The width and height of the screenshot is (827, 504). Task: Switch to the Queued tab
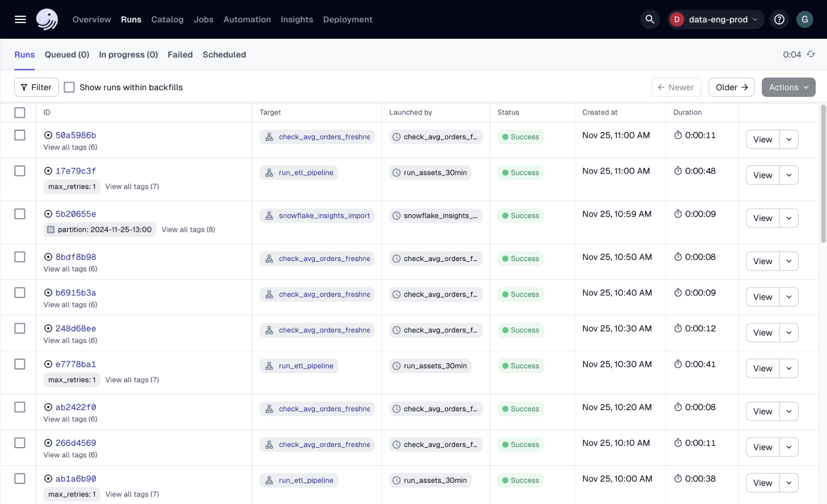(66, 54)
